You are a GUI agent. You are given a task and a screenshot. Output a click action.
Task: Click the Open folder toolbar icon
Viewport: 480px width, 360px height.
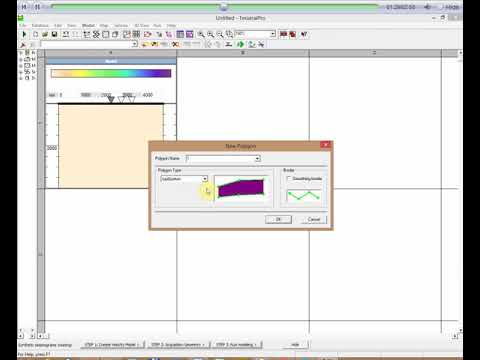point(45,34)
